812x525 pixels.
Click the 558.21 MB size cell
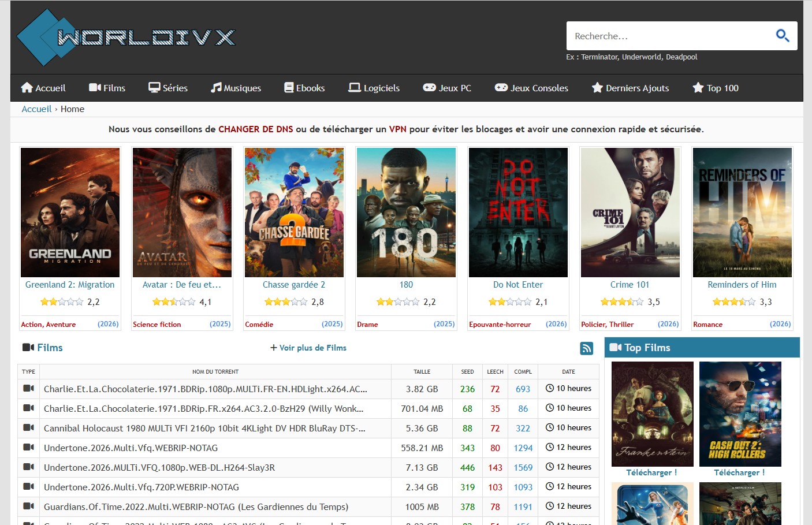pos(422,448)
